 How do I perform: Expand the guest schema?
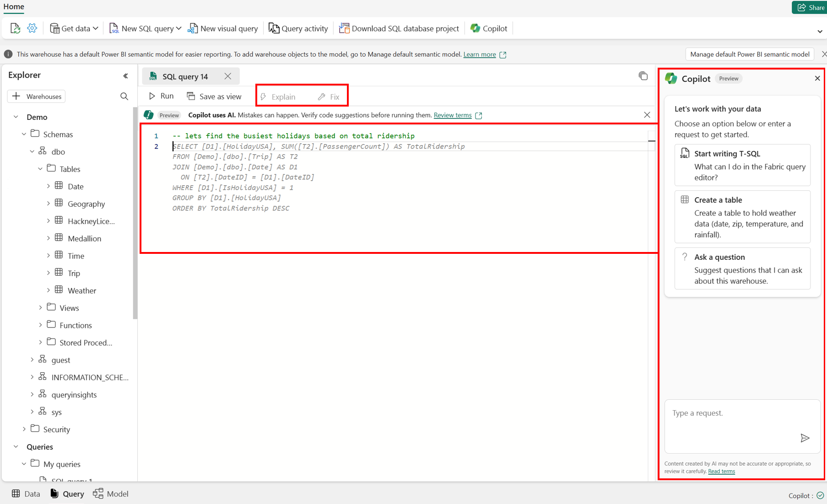[x=32, y=360]
